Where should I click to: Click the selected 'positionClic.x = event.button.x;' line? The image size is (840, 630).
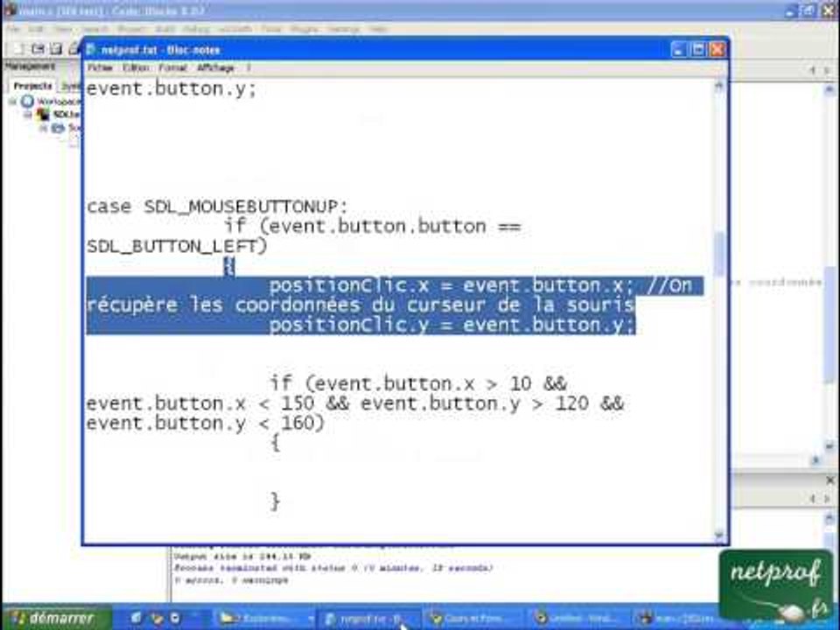point(451,286)
